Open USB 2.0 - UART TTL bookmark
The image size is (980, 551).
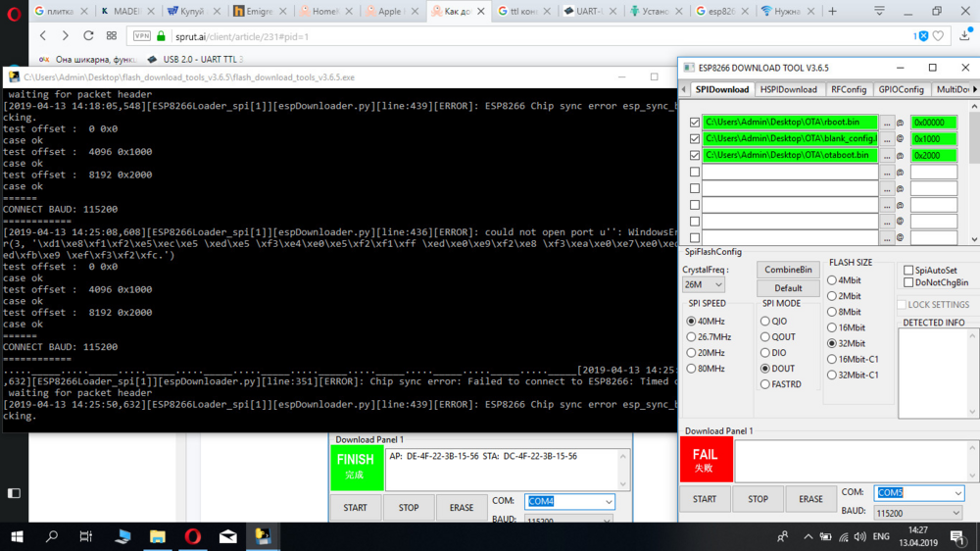pyautogui.click(x=194, y=60)
